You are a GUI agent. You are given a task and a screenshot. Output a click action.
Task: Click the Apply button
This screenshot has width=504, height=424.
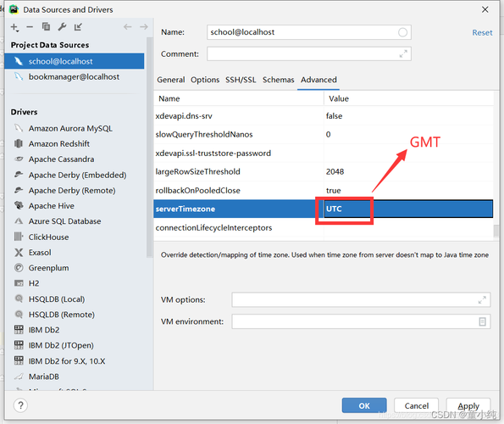(468, 405)
